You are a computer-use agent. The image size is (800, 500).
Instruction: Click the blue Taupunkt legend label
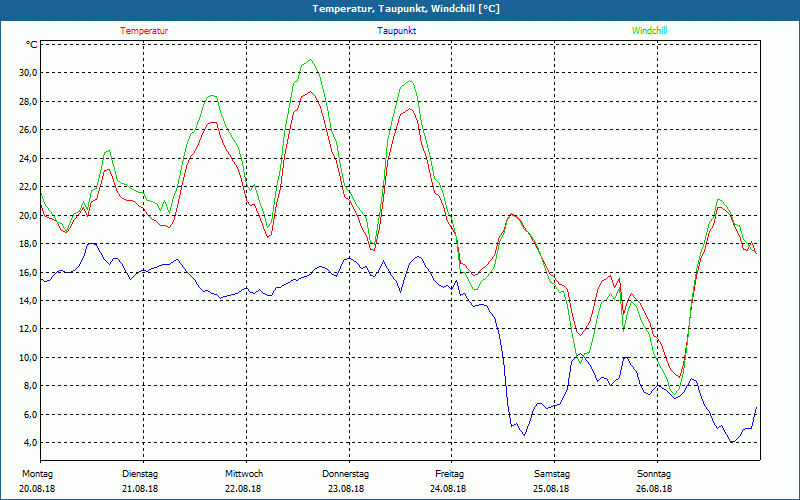click(x=396, y=31)
